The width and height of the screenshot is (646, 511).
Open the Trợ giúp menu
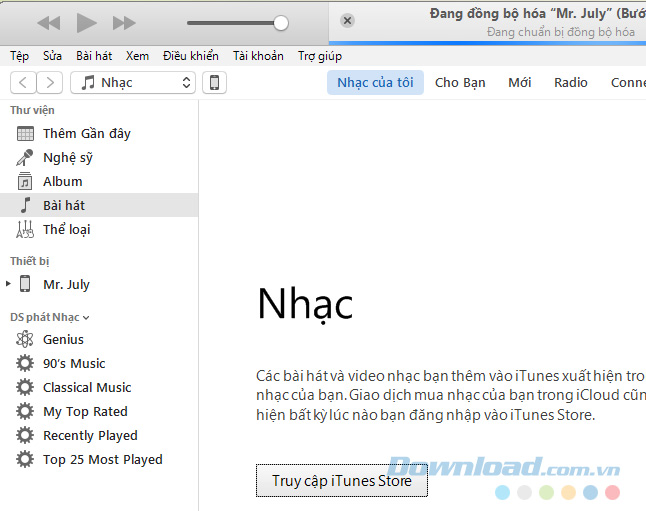click(320, 56)
